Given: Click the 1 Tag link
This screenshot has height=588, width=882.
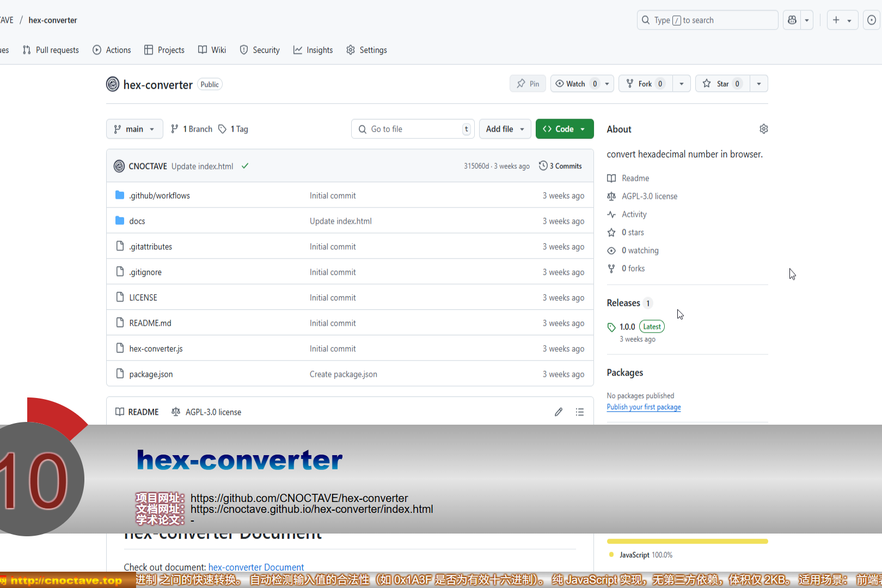Looking at the screenshot, I should coord(234,129).
